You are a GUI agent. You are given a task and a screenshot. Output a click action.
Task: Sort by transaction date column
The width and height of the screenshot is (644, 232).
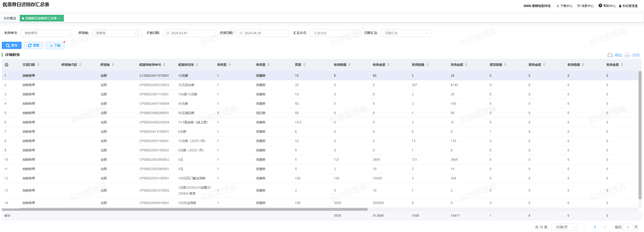tap(38, 65)
